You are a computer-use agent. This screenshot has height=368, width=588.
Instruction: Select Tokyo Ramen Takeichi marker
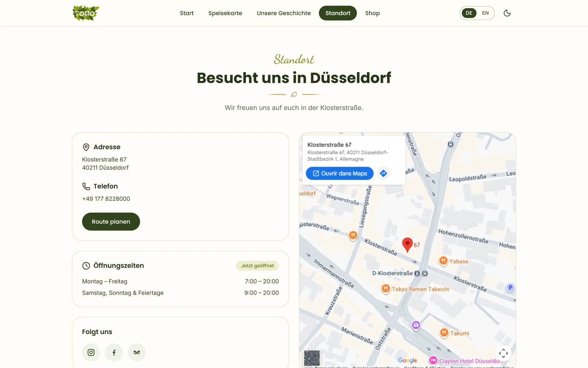(386, 289)
